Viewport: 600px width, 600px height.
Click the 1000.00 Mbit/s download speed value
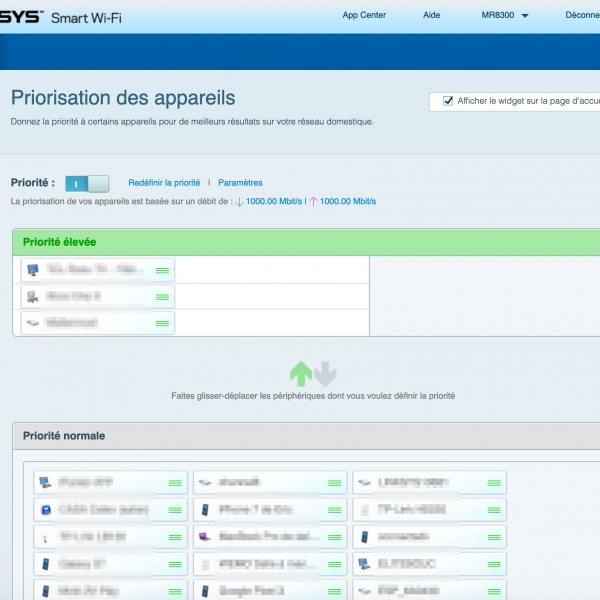(274, 201)
